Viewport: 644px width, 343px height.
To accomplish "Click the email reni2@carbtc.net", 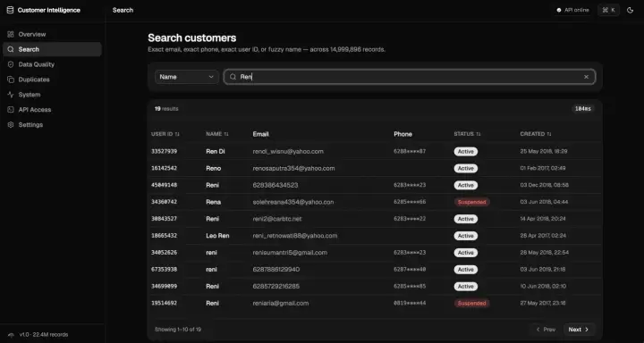I will pos(277,219).
